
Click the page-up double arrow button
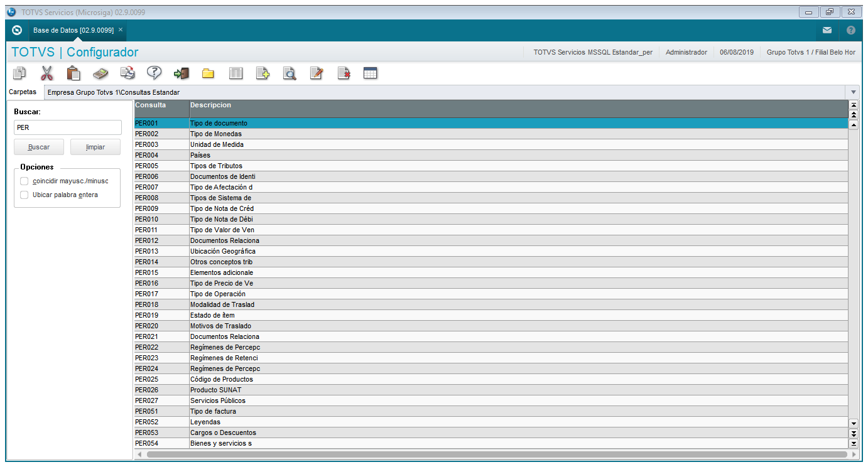854,114
